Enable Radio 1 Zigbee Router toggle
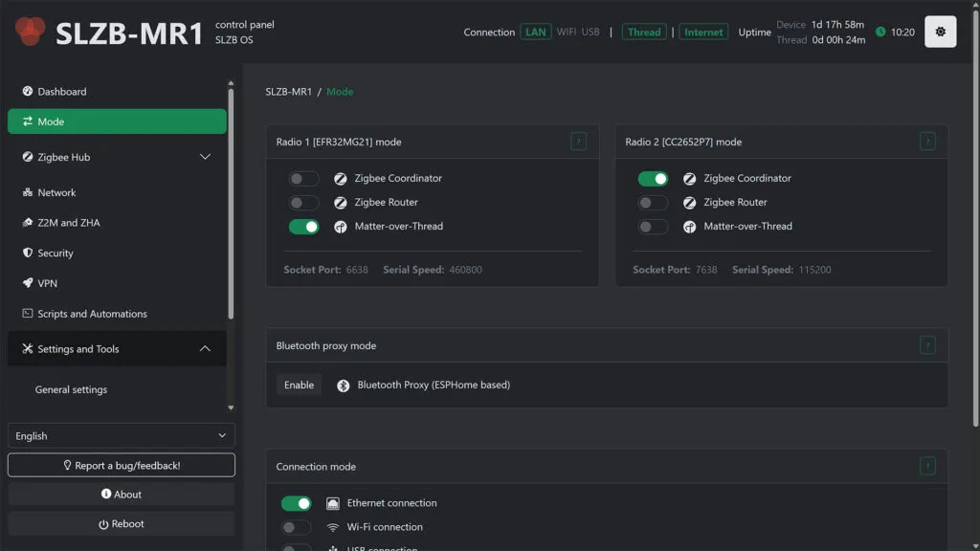980x551 pixels. point(303,203)
